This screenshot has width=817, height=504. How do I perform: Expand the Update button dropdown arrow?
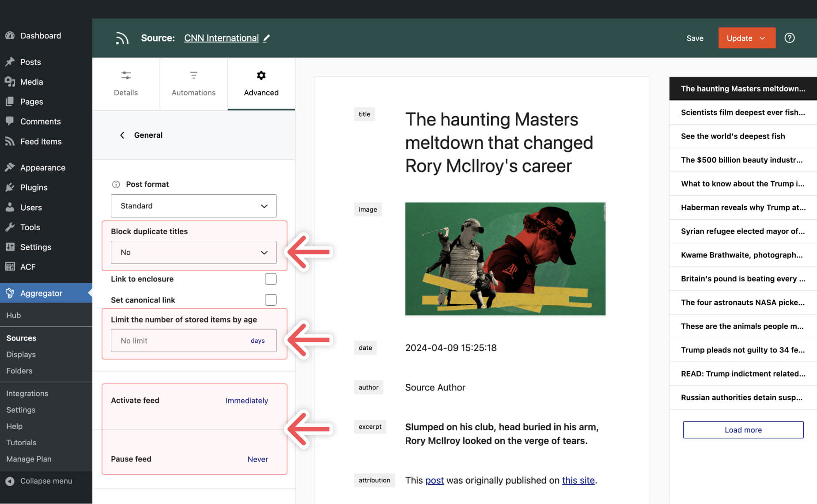coord(762,38)
